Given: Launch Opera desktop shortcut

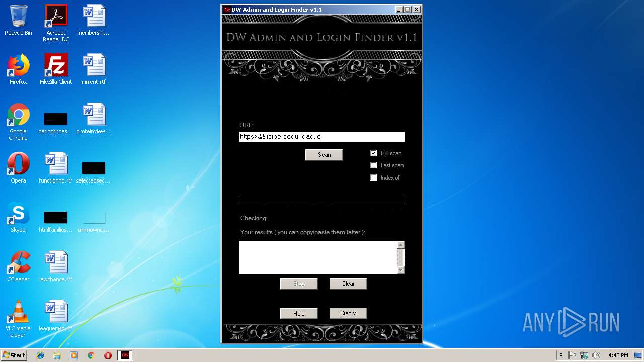Looking at the screenshot, I should pos(18,168).
